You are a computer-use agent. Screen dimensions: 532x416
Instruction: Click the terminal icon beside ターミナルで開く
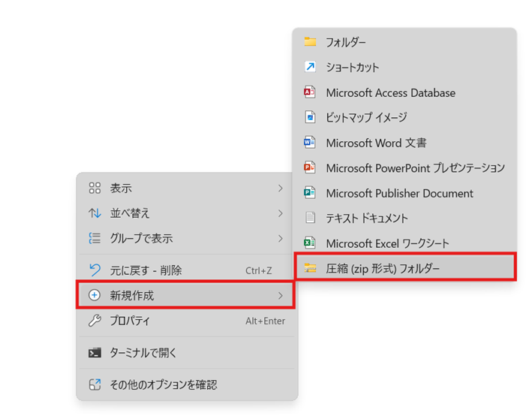tap(95, 353)
